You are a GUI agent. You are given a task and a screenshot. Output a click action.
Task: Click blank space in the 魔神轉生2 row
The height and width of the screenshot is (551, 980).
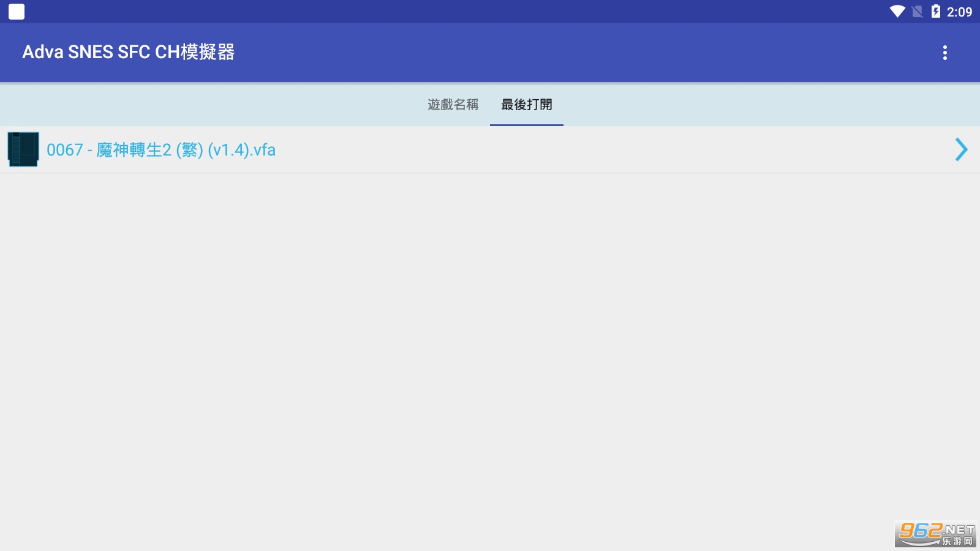point(612,149)
